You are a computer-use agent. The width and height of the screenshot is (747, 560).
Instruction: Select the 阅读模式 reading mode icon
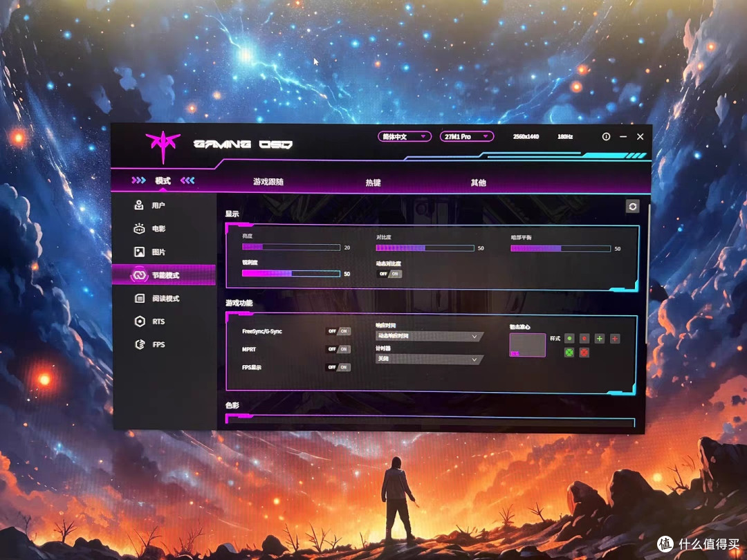140,299
